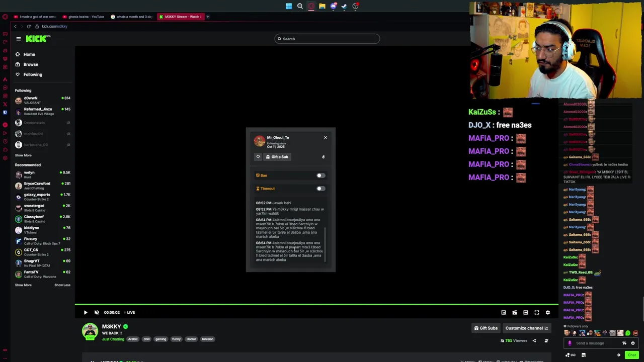644x362 pixels.
Task: Select the Arabic tag
Action: click(x=133, y=339)
